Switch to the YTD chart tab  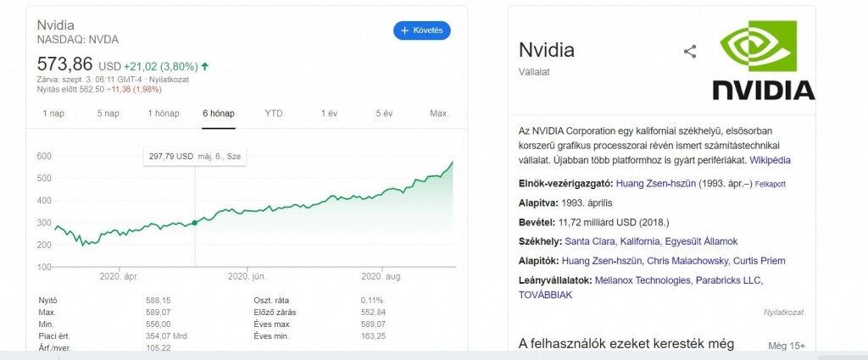coord(274,114)
